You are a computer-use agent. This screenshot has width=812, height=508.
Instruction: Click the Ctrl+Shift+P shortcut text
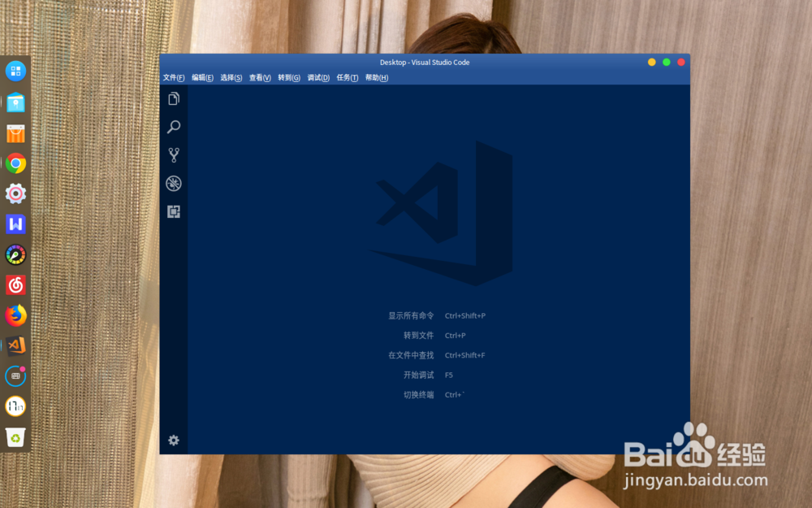click(x=465, y=315)
